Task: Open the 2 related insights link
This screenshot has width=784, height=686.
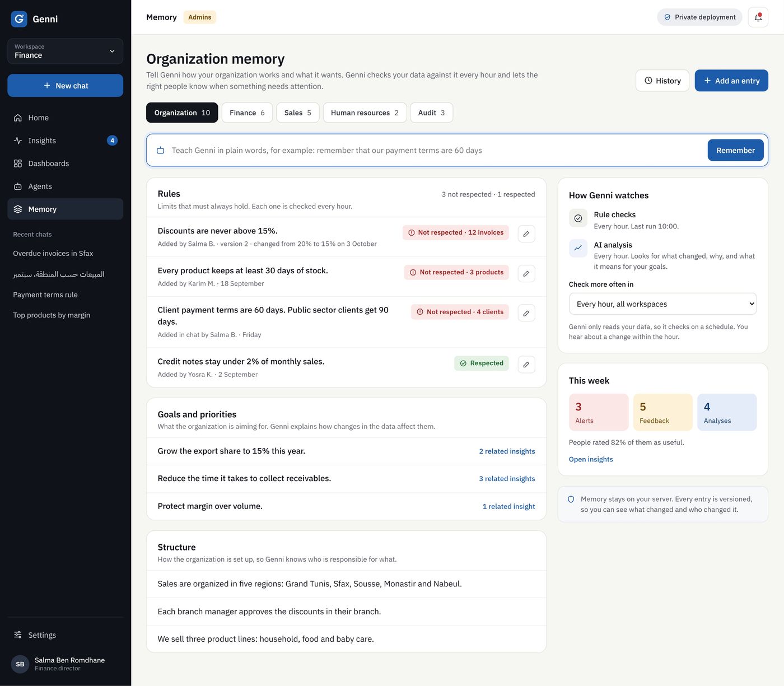Action: coord(507,451)
